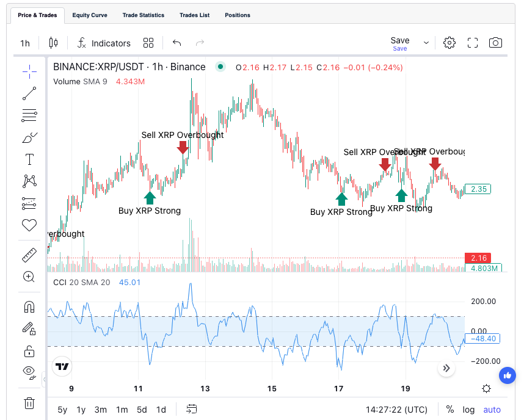The height and width of the screenshot is (420, 524).
Task: Toggle percent scale mode
Action: tap(450, 410)
